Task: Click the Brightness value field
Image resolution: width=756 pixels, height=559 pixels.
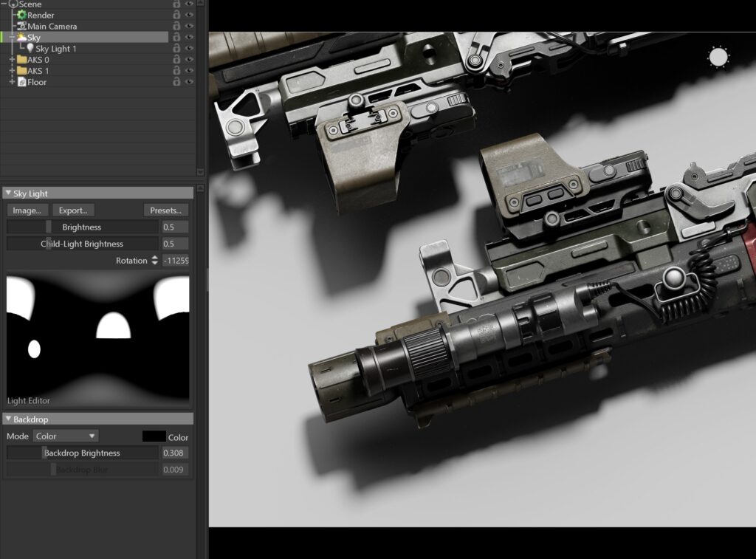Action: pos(175,227)
